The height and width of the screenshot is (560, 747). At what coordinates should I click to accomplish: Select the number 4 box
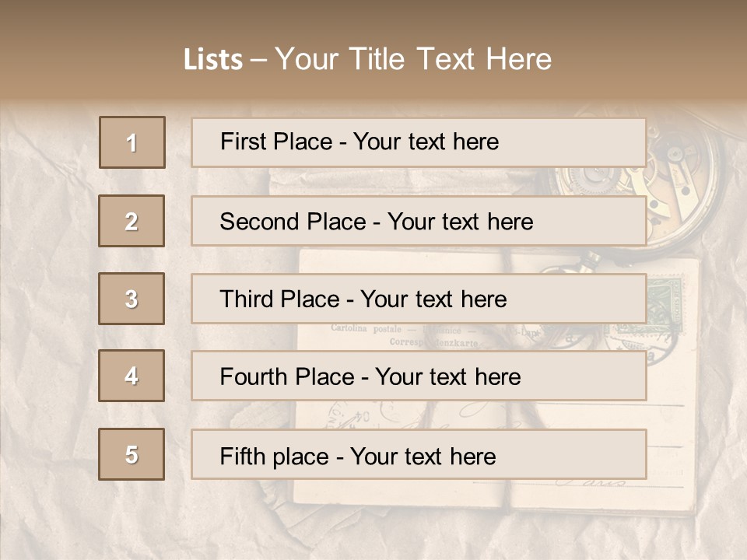[x=132, y=376]
